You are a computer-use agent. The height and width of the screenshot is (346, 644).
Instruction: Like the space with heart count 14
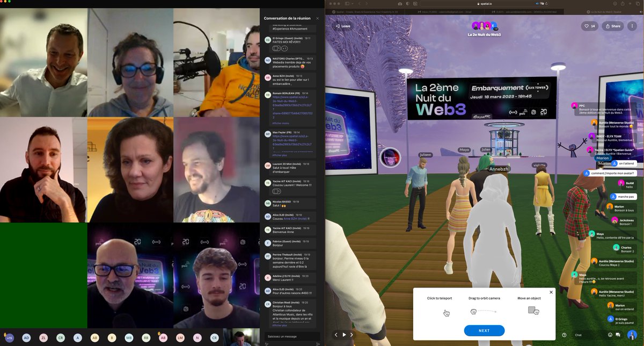pyautogui.click(x=589, y=26)
